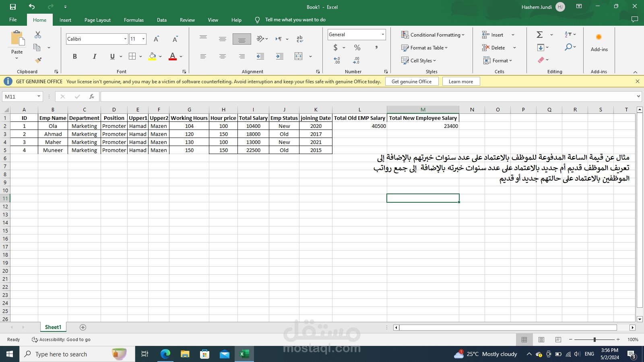Click the Fill down arrow icon
644x362 pixels.
tap(541, 47)
